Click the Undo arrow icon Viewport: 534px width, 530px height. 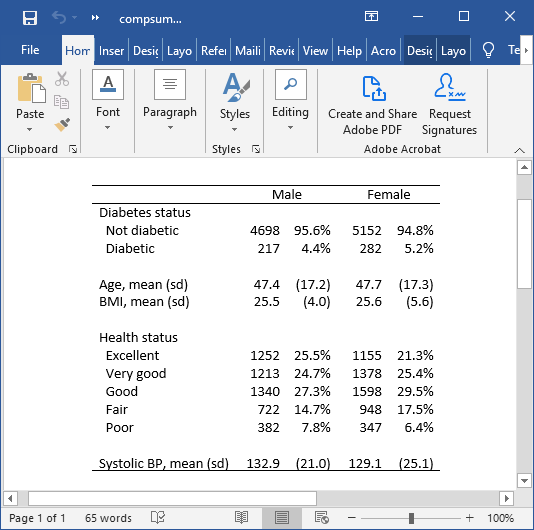point(59,17)
